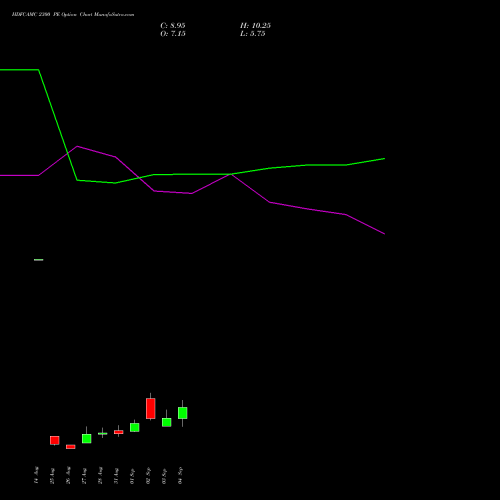Click the 03 Sep date label
Viewport: 500px width, 500px height.
click(164, 476)
